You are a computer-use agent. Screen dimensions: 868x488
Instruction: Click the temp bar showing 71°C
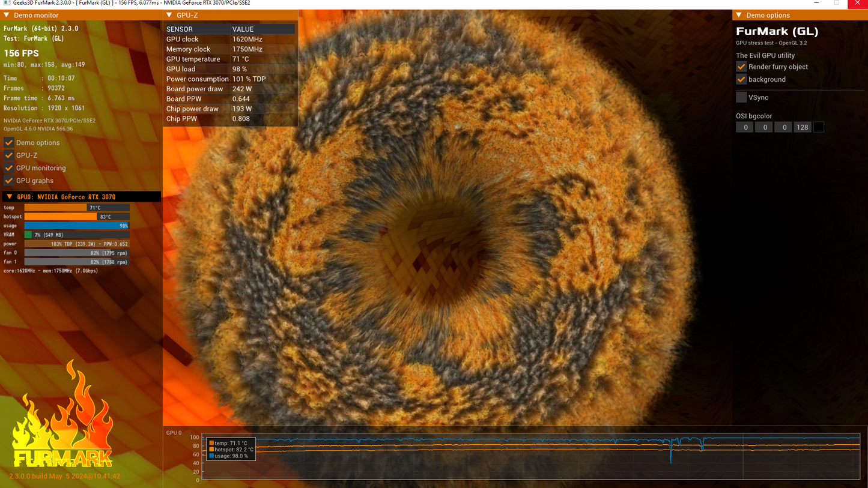tap(77, 208)
